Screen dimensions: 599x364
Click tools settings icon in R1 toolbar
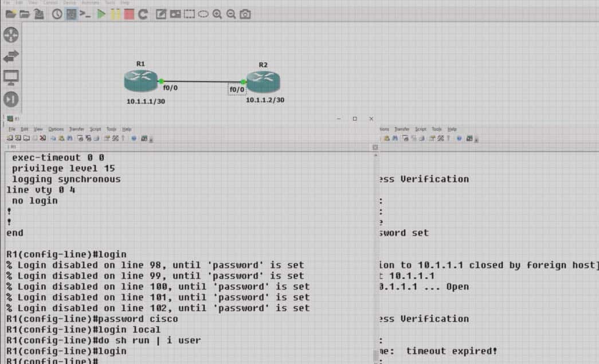(x=115, y=138)
